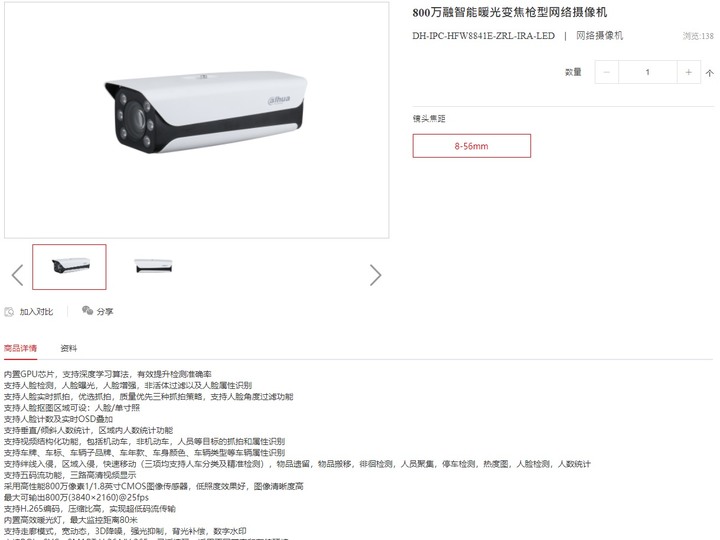Click the previous thumbnail arrow
The height and width of the screenshot is (540, 720).
point(17,275)
